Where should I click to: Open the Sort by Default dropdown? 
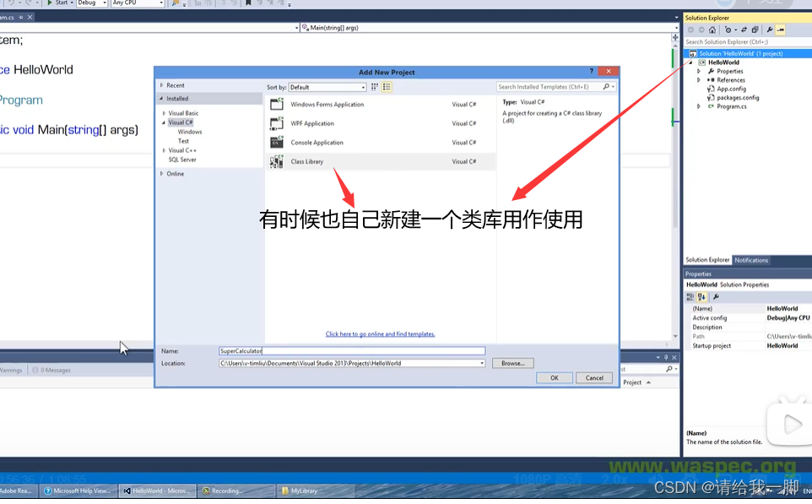pos(328,87)
